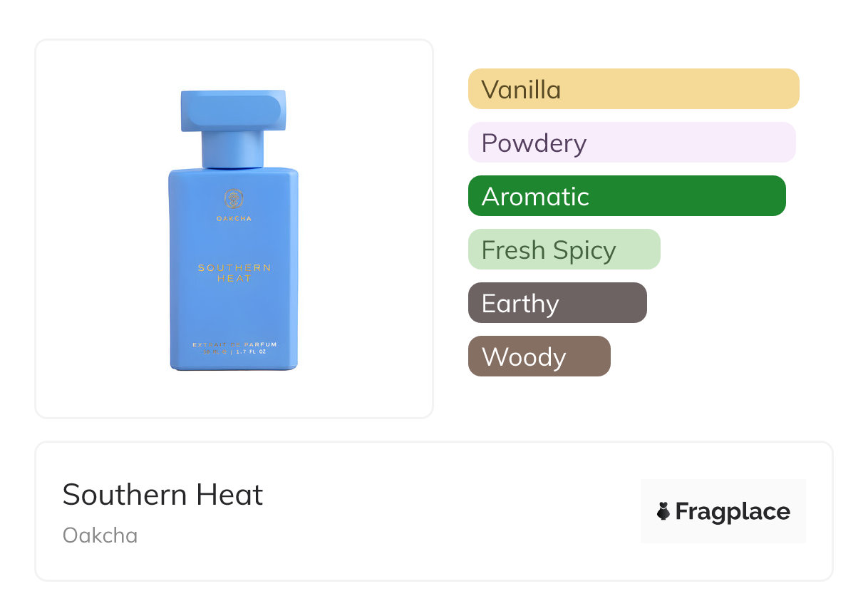Viewport: 868px width, 616px height.
Task: Select the Fresh Spicy accord bar
Action: click(564, 250)
